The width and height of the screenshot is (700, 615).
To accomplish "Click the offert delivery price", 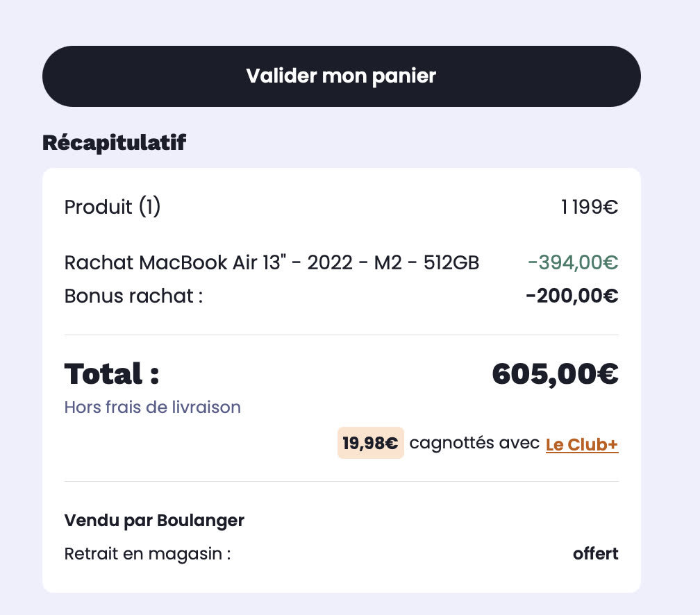I will click(x=595, y=555).
